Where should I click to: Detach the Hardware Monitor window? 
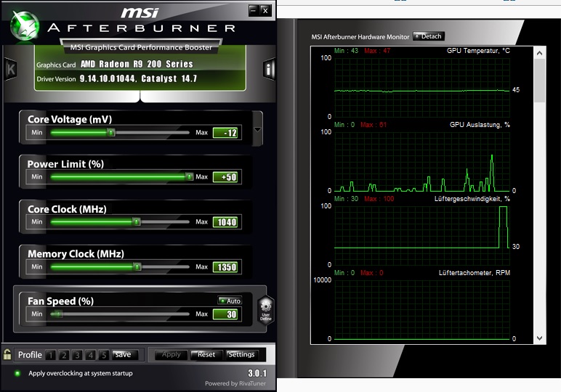point(429,36)
